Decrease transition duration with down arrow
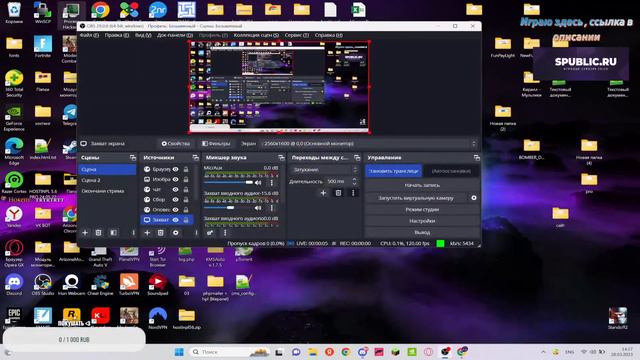 pos(354,183)
